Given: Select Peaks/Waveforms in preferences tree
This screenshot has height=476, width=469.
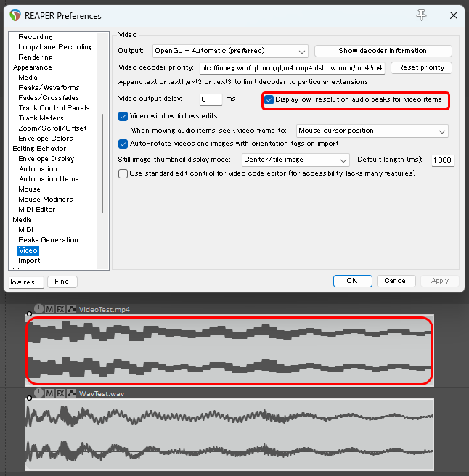Looking at the screenshot, I should pyautogui.click(x=49, y=88).
